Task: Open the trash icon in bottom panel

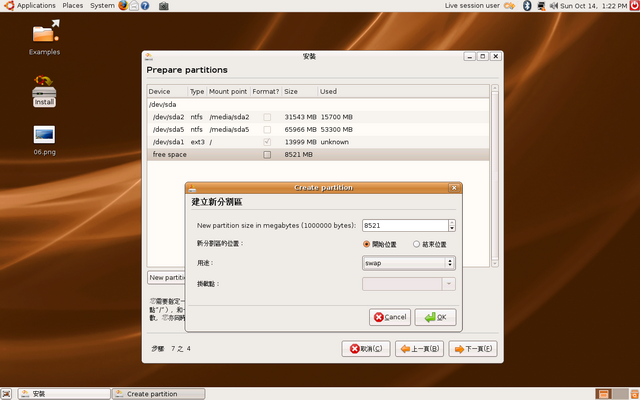Action: [634, 393]
